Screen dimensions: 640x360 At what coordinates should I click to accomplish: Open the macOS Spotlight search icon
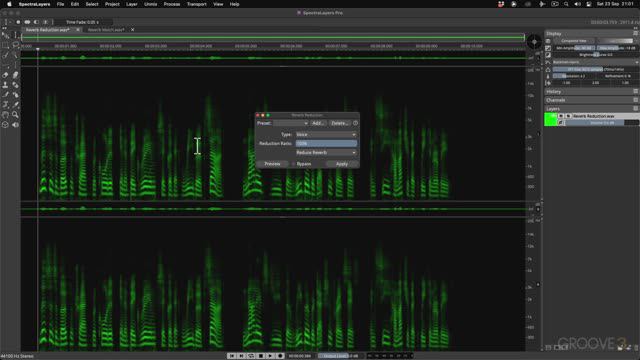(566, 4)
